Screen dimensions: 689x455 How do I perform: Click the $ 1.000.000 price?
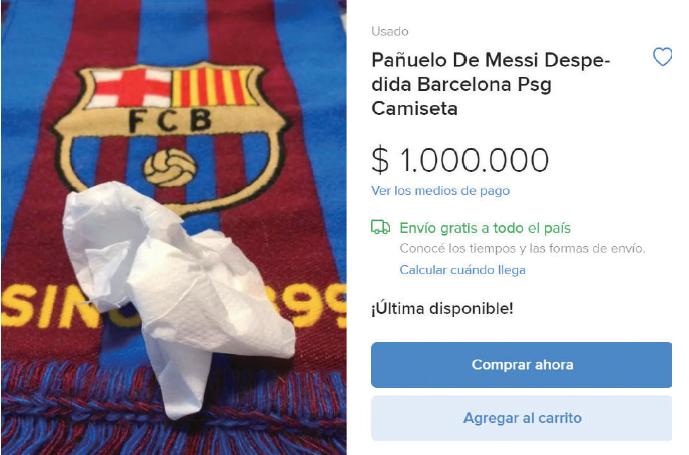(x=460, y=160)
